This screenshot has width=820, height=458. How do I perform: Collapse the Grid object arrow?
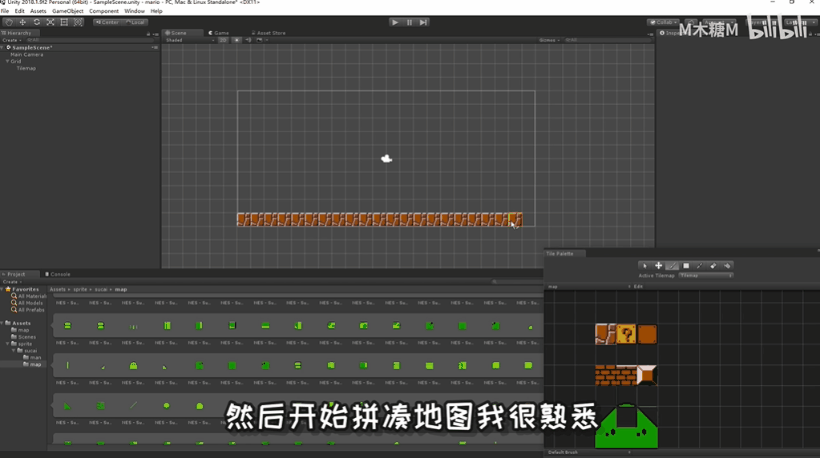7,61
